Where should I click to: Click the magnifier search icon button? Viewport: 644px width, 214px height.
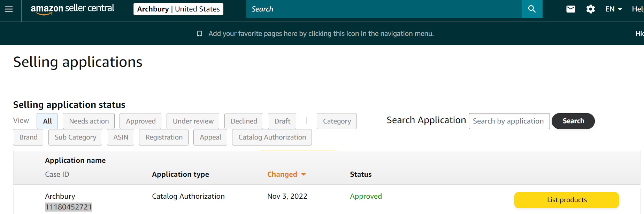pyautogui.click(x=532, y=9)
